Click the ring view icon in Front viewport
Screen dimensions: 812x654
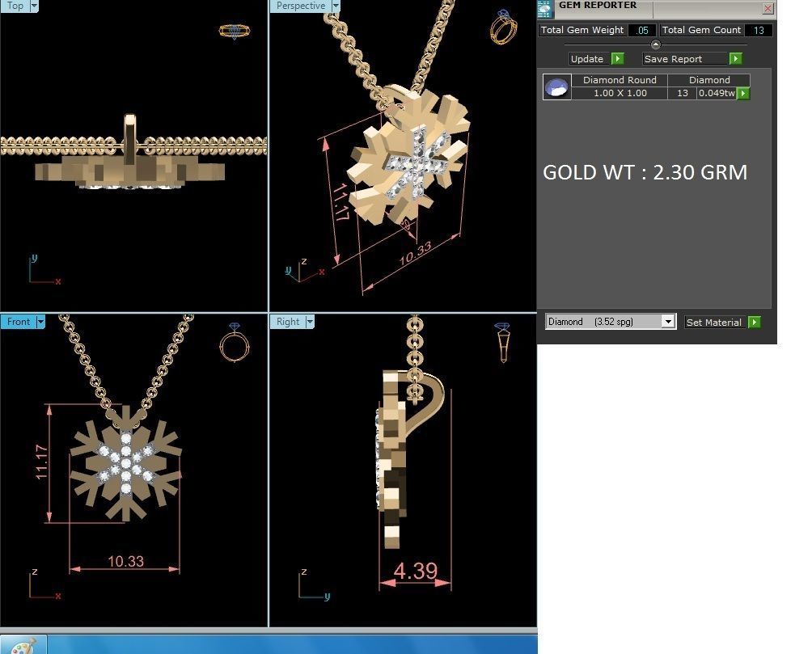click(x=235, y=342)
